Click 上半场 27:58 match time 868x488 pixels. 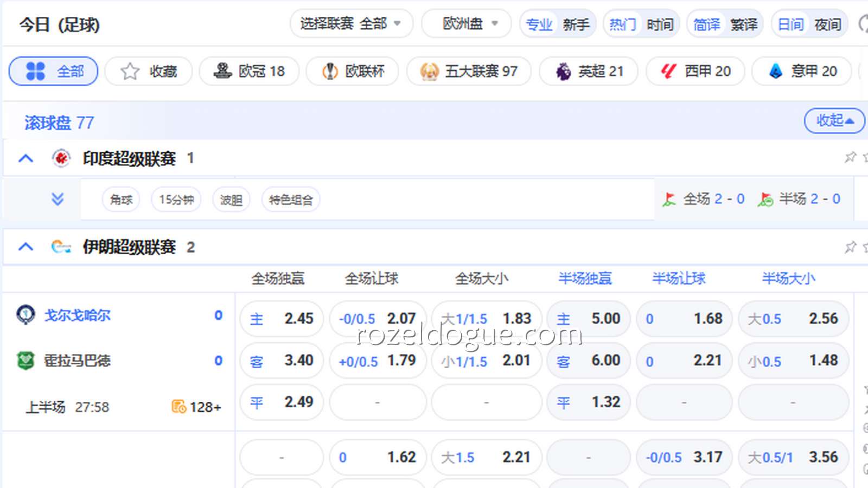pyautogui.click(x=67, y=407)
